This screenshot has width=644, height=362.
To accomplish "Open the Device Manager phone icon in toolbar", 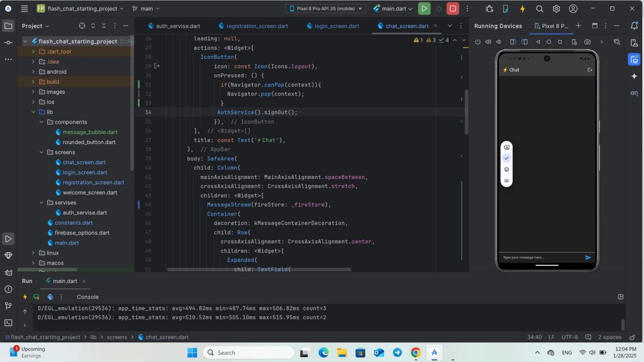I will 506,9.
